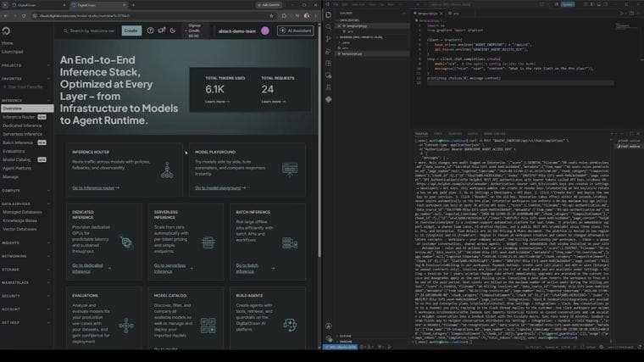Click Go to batch inference link

click(x=255, y=268)
